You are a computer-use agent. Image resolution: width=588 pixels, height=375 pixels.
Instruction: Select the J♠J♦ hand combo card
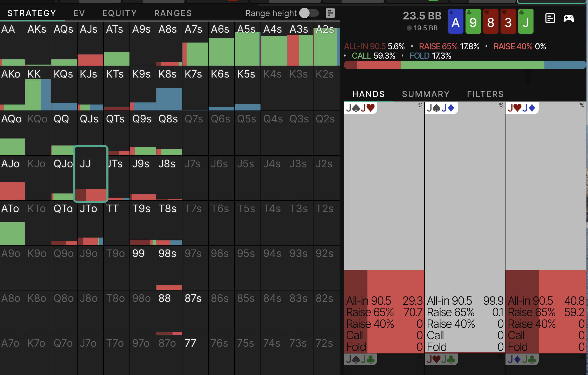pyautogui.click(x=465, y=227)
